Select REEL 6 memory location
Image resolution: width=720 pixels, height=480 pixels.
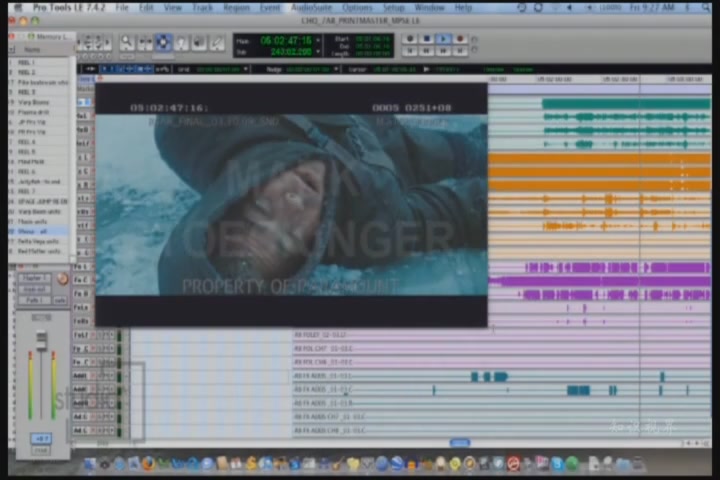(41, 171)
